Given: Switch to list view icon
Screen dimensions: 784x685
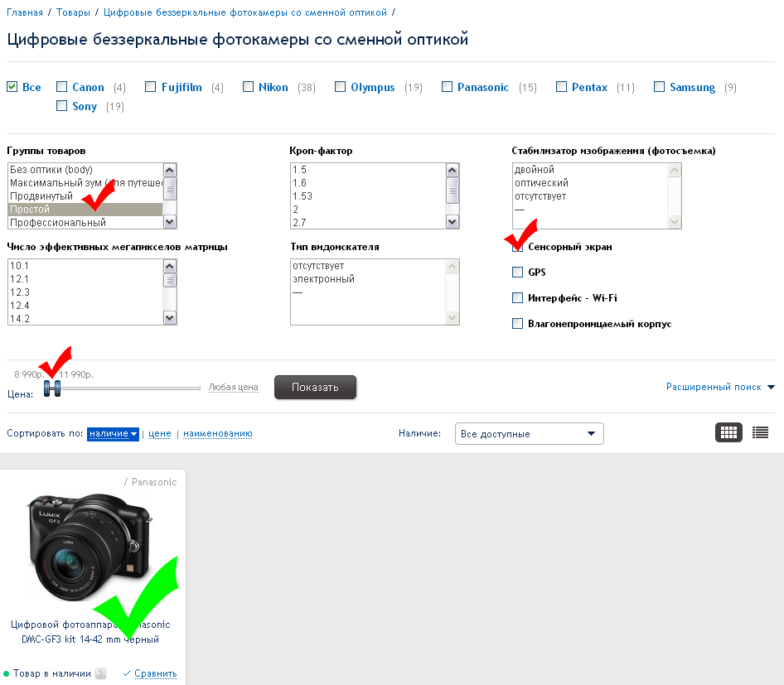Looking at the screenshot, I should 760,432.
